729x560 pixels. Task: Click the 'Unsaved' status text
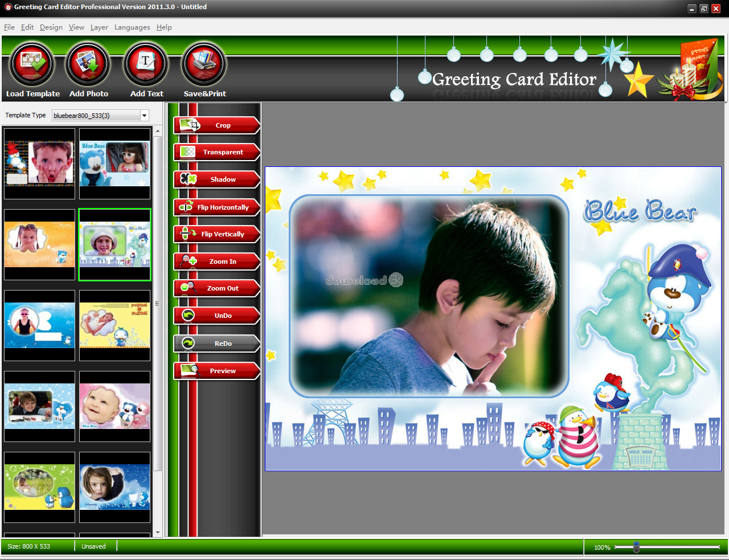[x=93, y=546]
